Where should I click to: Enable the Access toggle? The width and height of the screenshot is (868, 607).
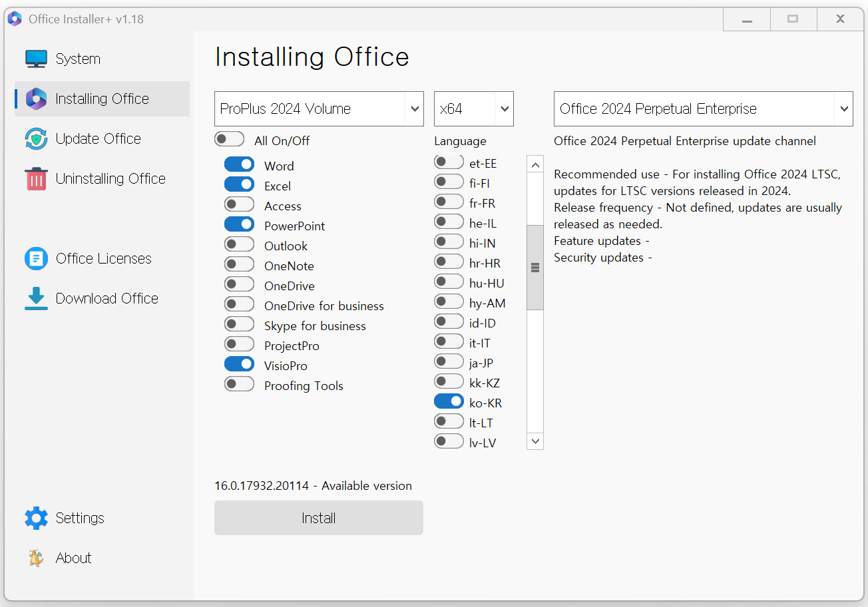tap(239, 204)
